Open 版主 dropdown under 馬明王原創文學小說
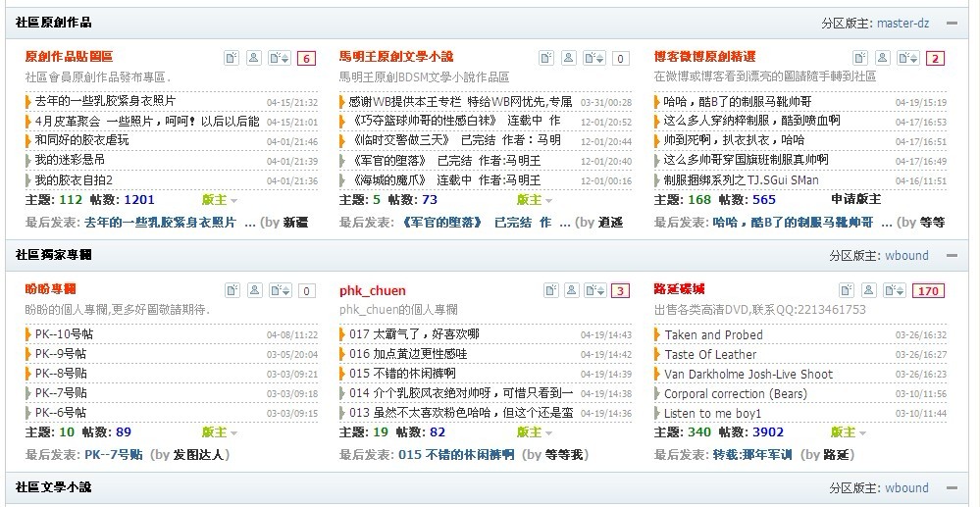The image size is (980, 507). coord(535,200)
